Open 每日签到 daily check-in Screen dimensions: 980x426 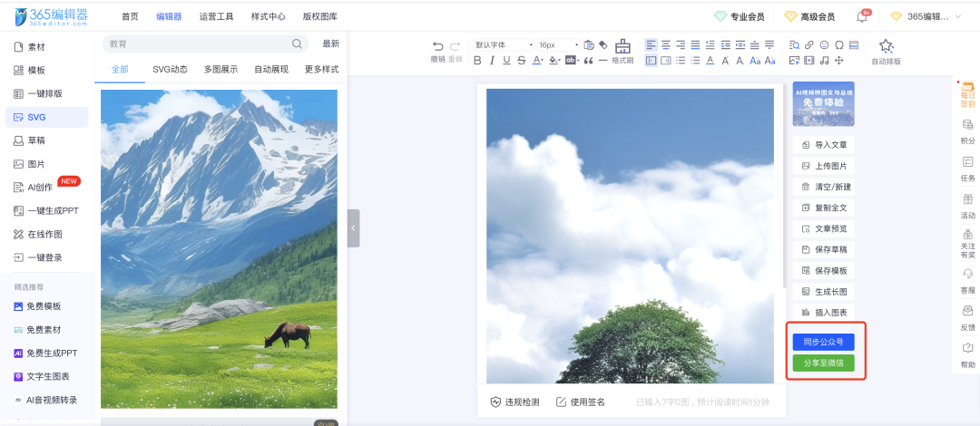[967, 95]
